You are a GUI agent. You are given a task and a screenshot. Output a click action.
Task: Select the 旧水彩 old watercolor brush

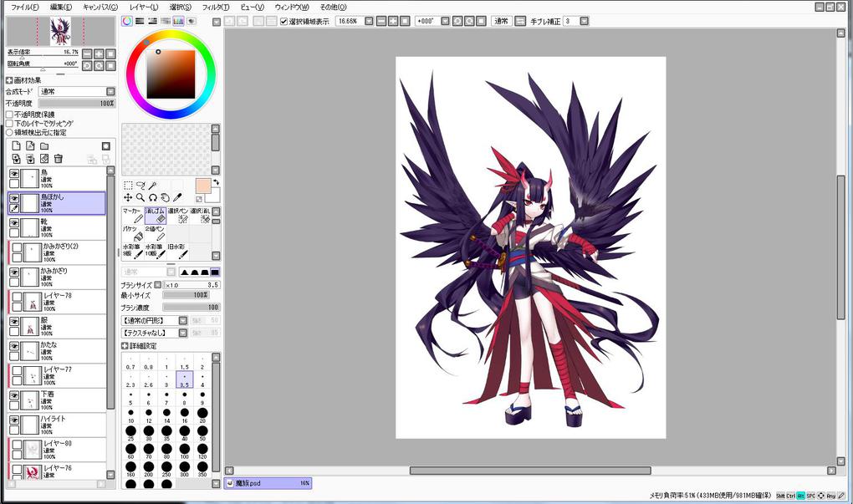[177, 252]
